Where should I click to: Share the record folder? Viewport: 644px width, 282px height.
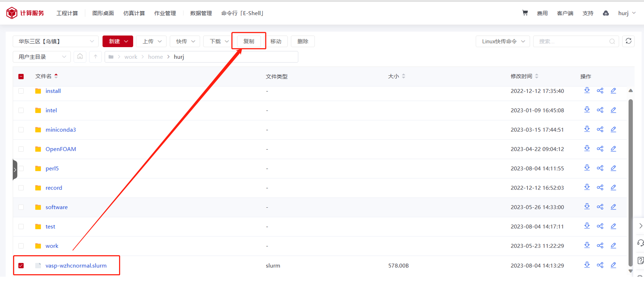[x=600, y=187]
